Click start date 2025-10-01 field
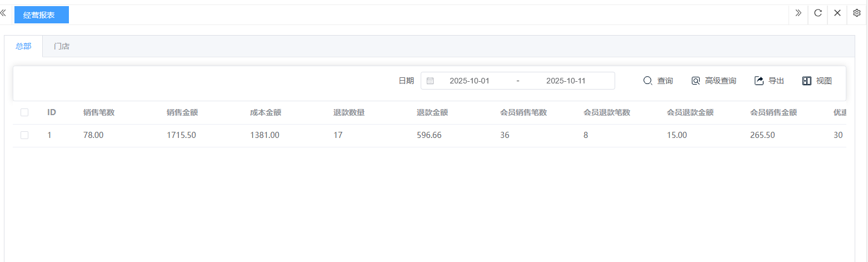The image size is (868, 262). pyautogui.click(x=470, y=81)
